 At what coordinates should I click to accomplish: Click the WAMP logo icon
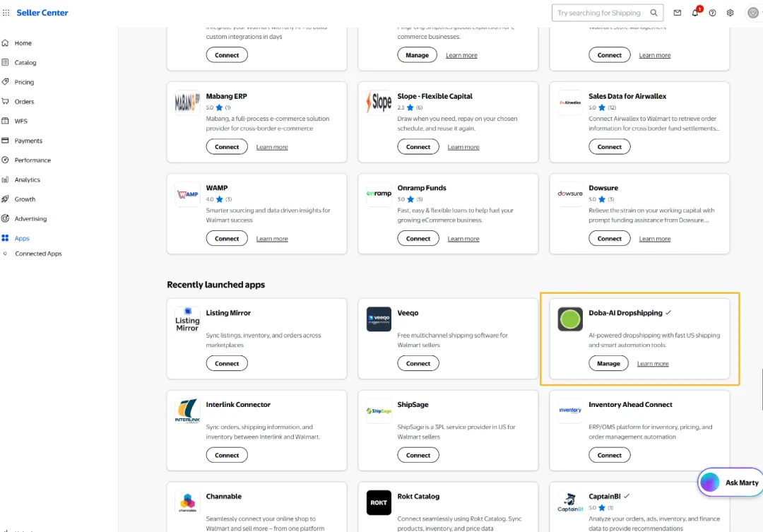187,194
